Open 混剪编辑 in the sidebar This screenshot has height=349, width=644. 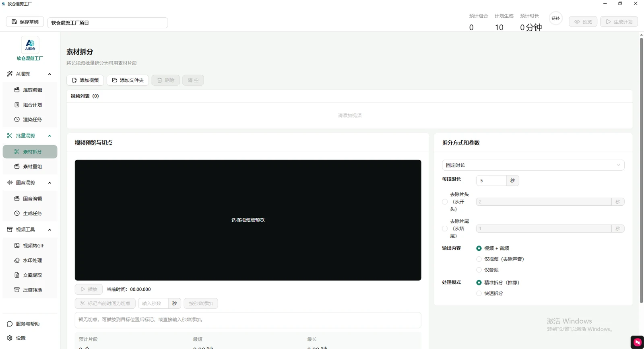pos(30,90)
